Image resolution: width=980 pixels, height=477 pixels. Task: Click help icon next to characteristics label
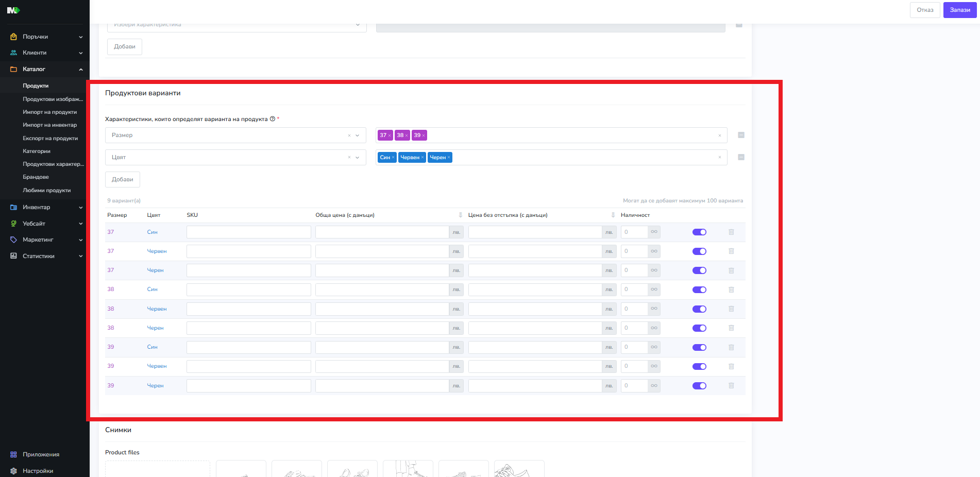(273, 119)
